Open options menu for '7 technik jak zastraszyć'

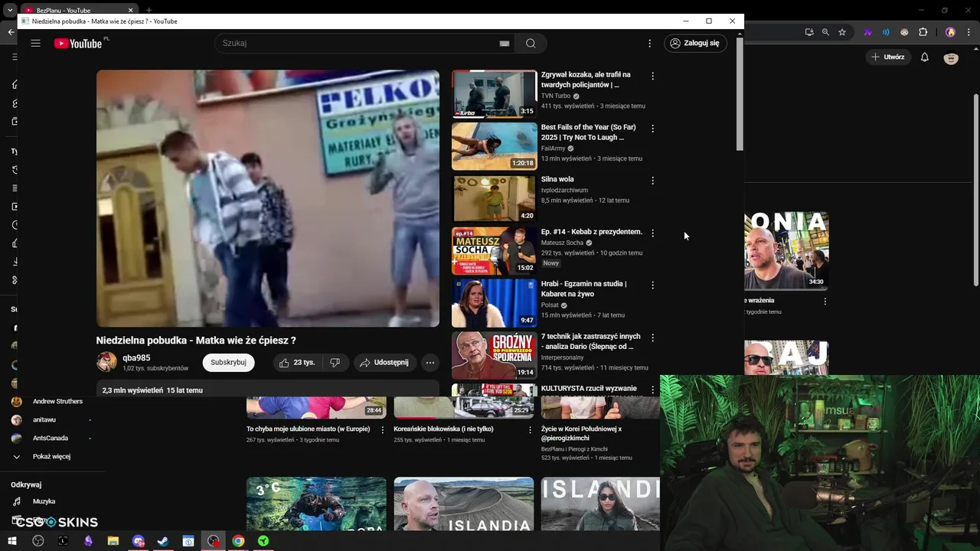652,337
